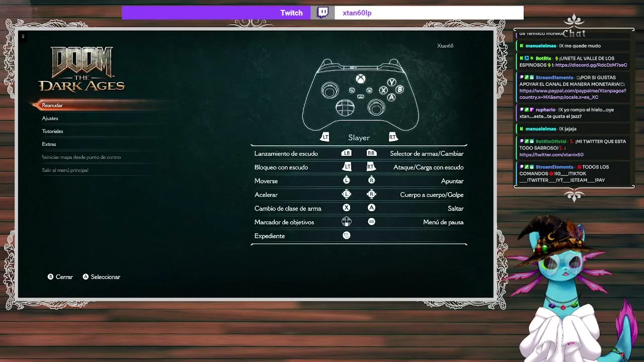This screenshot has height=362, width=644.
Task: Click the RT icon right of Slayer
Action: [x=393, y=137]
